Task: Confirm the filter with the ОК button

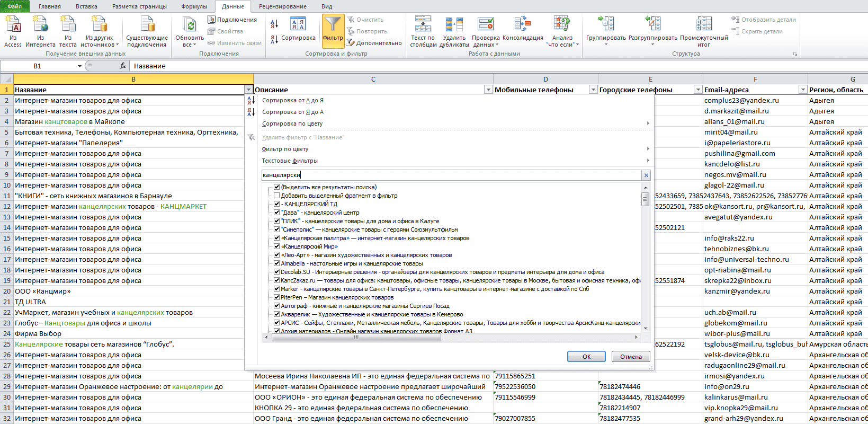Action: pyautogui.click(x=586, y=357)
